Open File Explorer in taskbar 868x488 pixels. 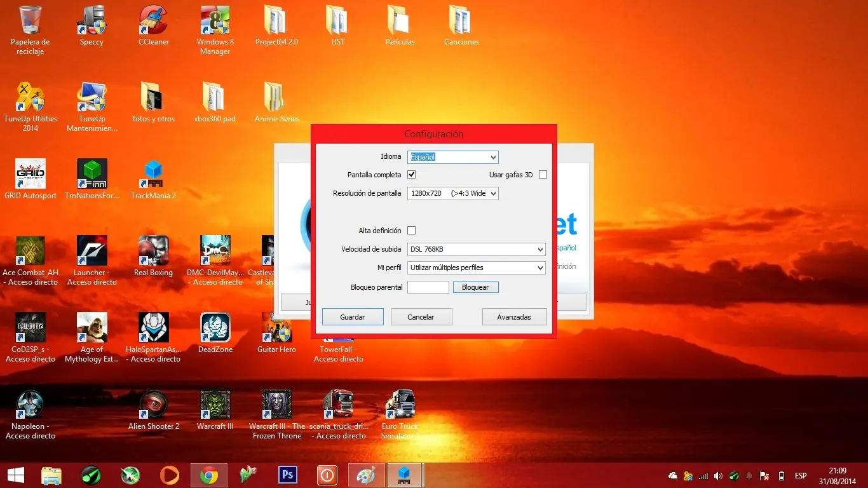point(51,475)
